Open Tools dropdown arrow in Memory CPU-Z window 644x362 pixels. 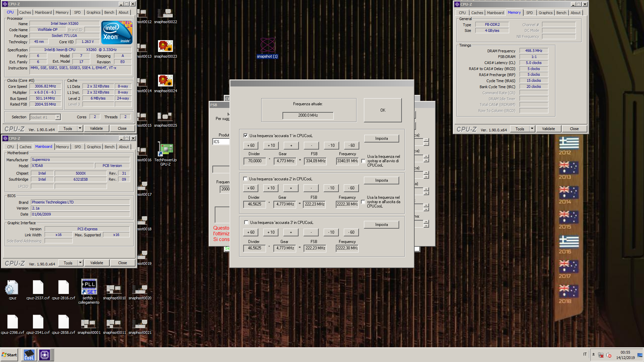532,129
